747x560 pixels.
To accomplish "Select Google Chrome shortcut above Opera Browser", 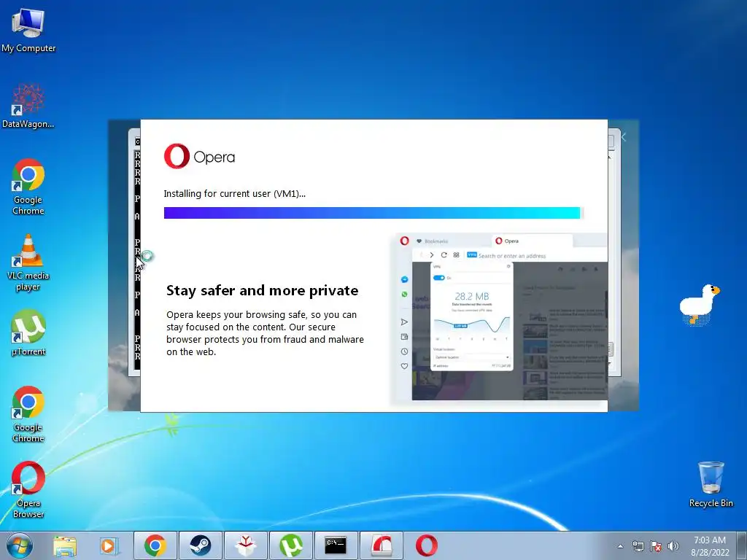I will tap(28, 414).
